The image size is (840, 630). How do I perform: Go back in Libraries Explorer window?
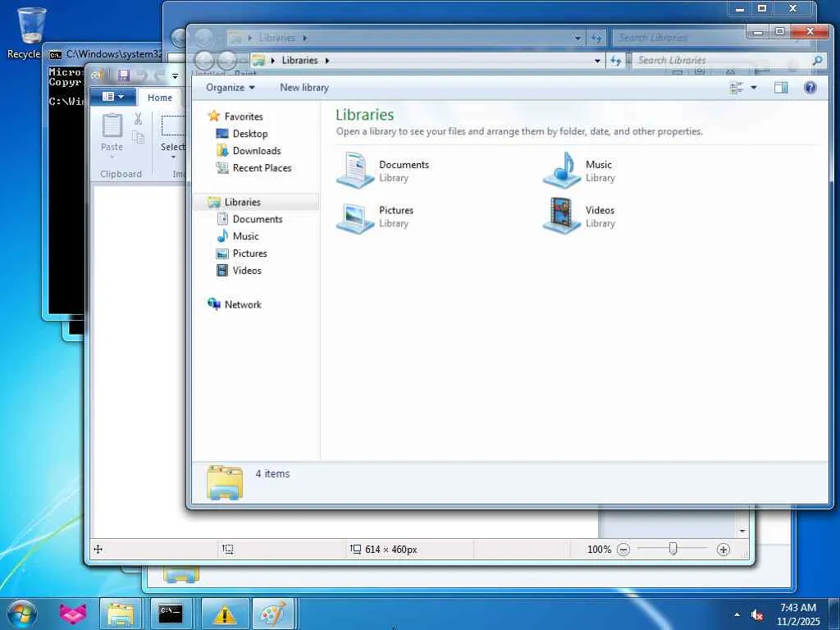click(204, 61)
